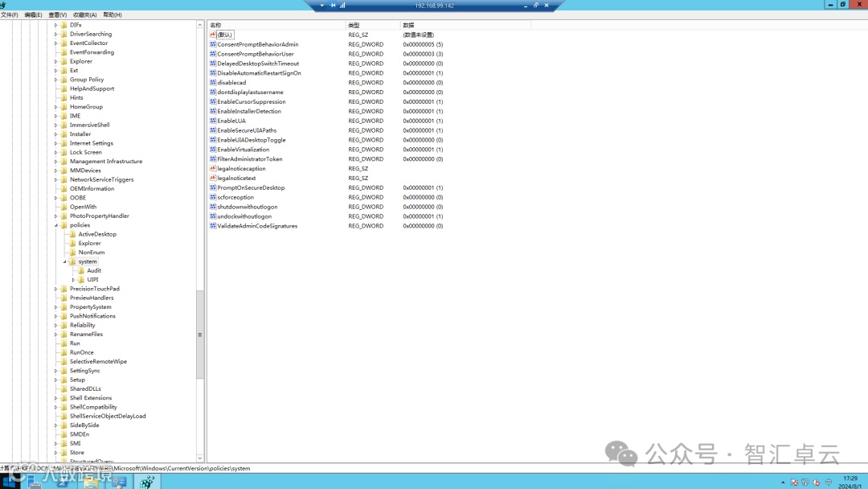The height and width of the screenshot is (489, 868).
Task: Select the undockwithoutlogon value name
Action: tap(244, 216)
